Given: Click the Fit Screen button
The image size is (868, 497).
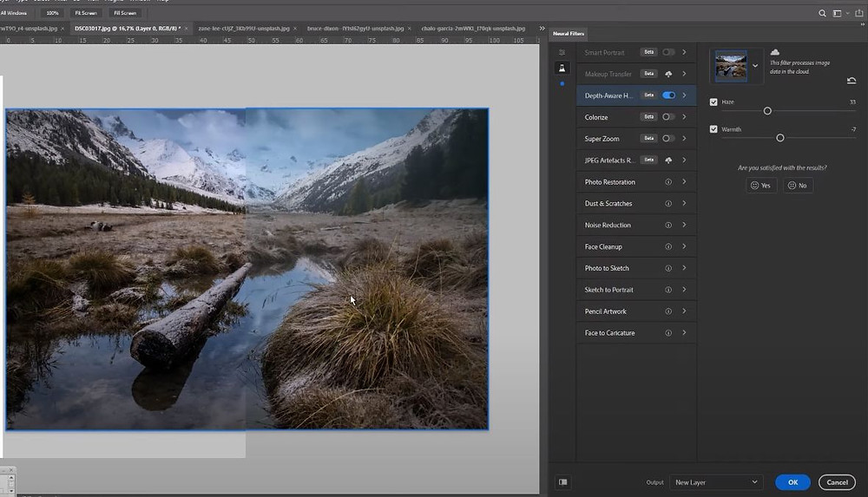Looking at the screenshot, I should pos(86,13).
